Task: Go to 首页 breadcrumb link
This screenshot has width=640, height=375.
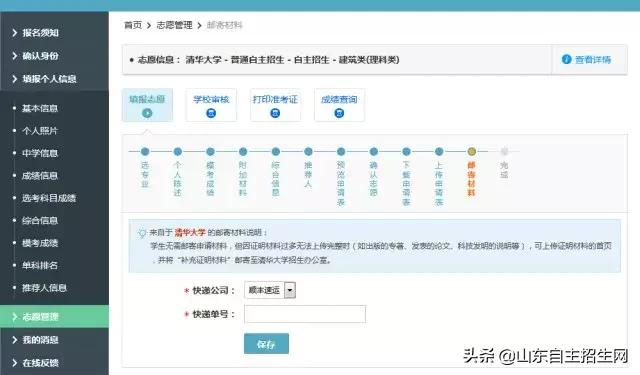Action: [133, 25]
